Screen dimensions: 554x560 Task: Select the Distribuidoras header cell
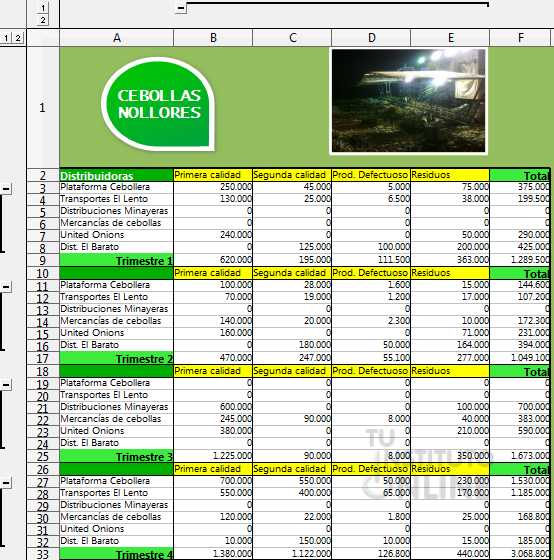(x=116, y=175)
